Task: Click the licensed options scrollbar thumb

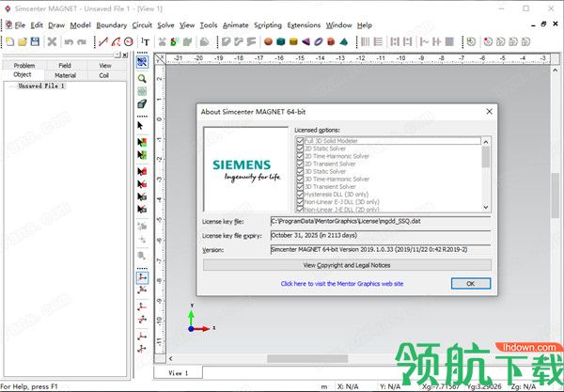Action: coord(486,157)
